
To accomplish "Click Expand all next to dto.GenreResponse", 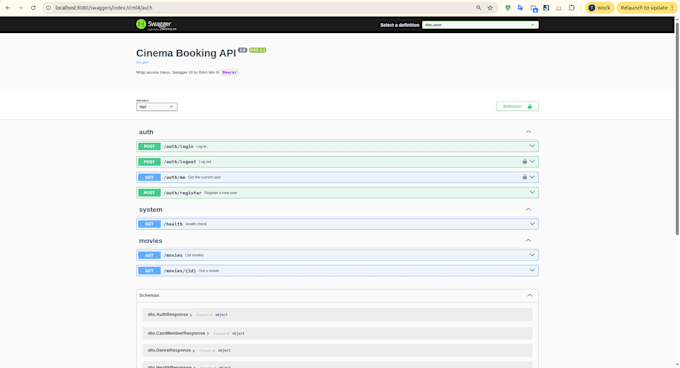I will click(x=207, y=351).
